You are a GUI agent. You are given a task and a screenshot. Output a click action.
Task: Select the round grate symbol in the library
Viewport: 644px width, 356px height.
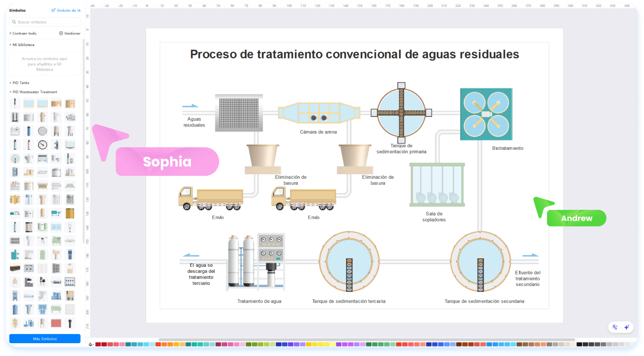[x=42, y=131]
